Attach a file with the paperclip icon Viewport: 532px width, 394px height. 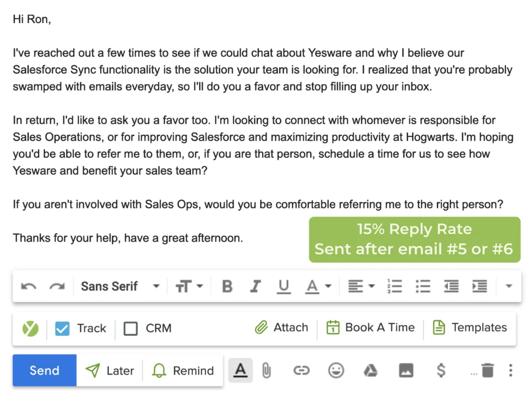coord(266,370)
